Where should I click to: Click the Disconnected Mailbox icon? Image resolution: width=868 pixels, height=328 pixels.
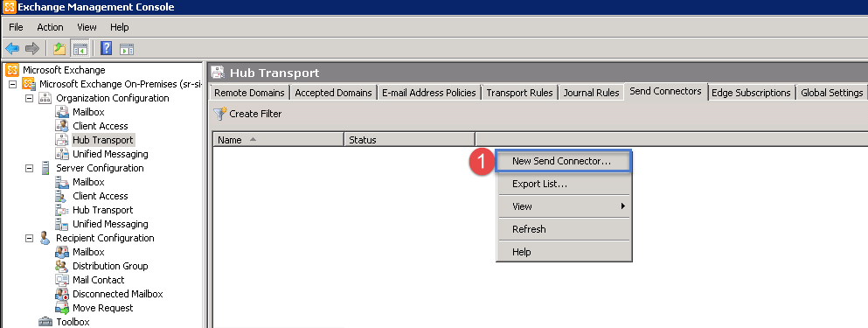pos(62,294)
